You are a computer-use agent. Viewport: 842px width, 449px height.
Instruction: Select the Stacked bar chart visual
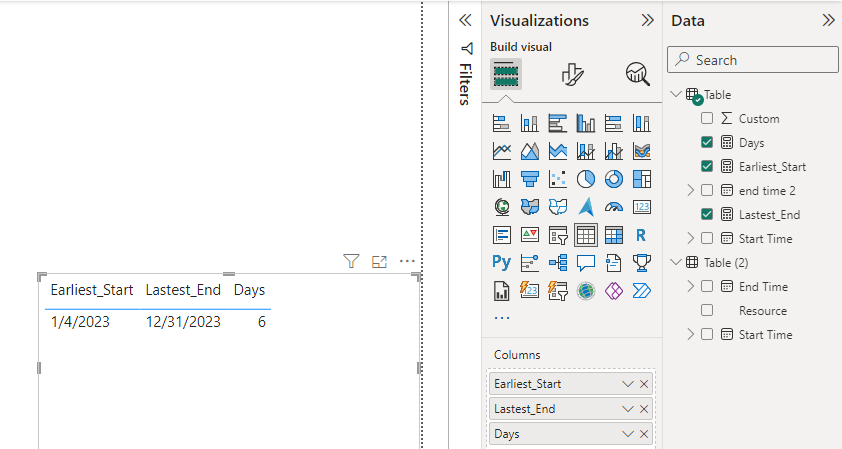(502, 123)
